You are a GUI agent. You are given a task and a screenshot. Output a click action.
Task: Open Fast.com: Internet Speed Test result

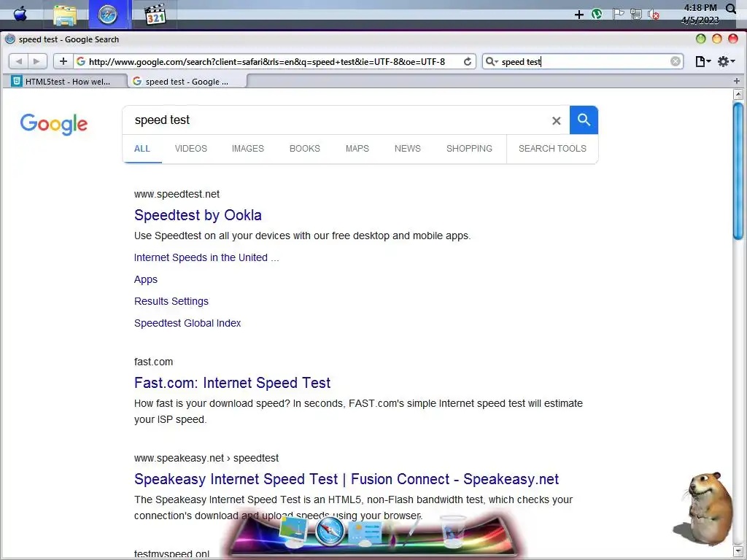point(232,383)
